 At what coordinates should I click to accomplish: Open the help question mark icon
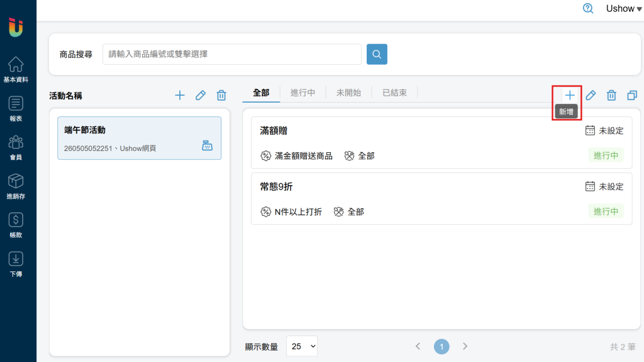(588, 8)
